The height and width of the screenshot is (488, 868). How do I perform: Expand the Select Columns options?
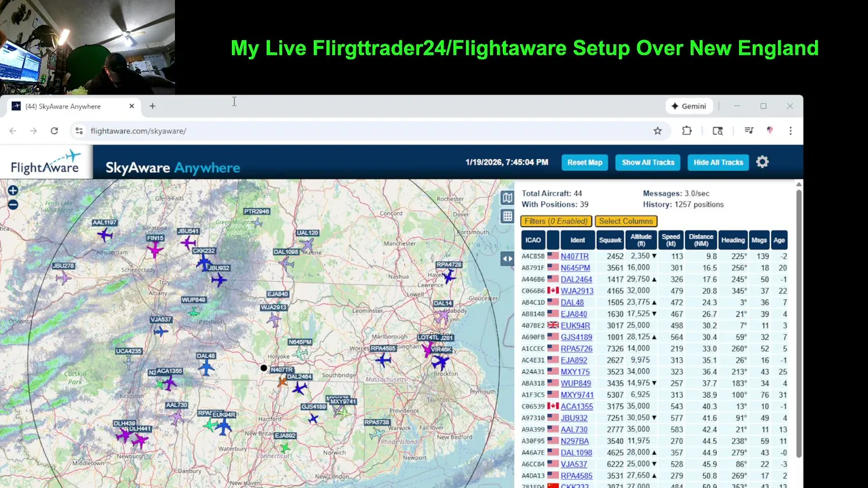point(626,221)
